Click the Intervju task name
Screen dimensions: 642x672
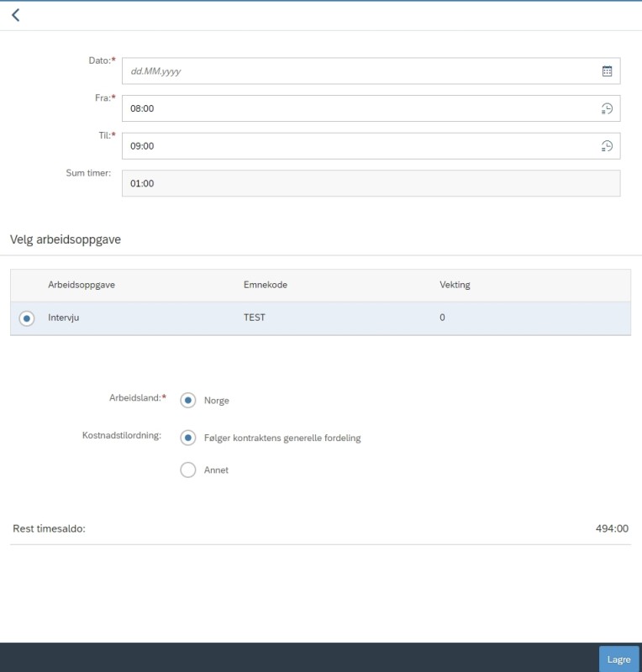click(x=64, y=318)
